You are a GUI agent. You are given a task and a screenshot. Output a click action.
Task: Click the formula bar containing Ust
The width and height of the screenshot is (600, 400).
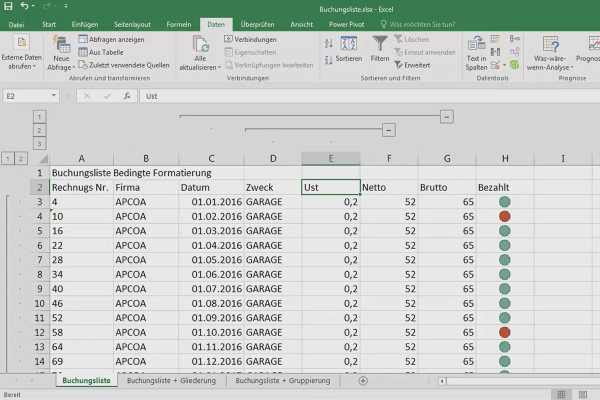(x=370, y=96)
